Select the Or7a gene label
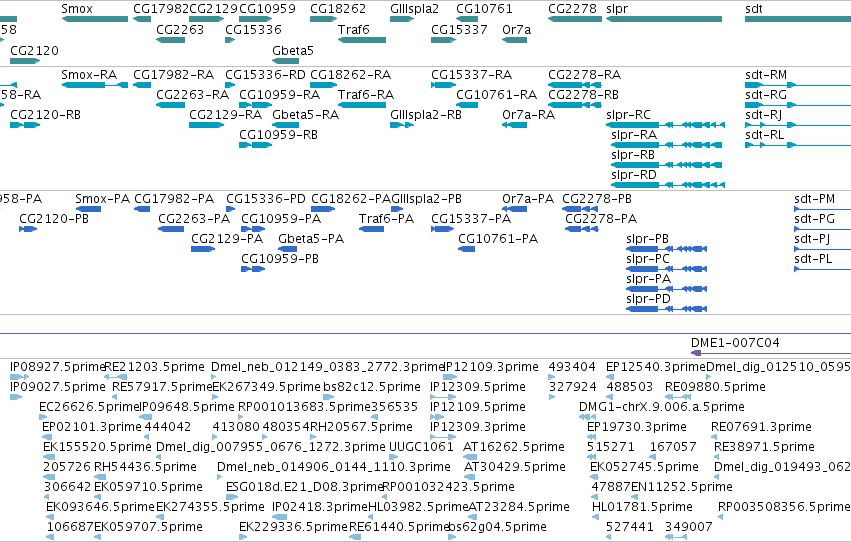This screenshot has width=851, height=542. (x=517, y=29)
